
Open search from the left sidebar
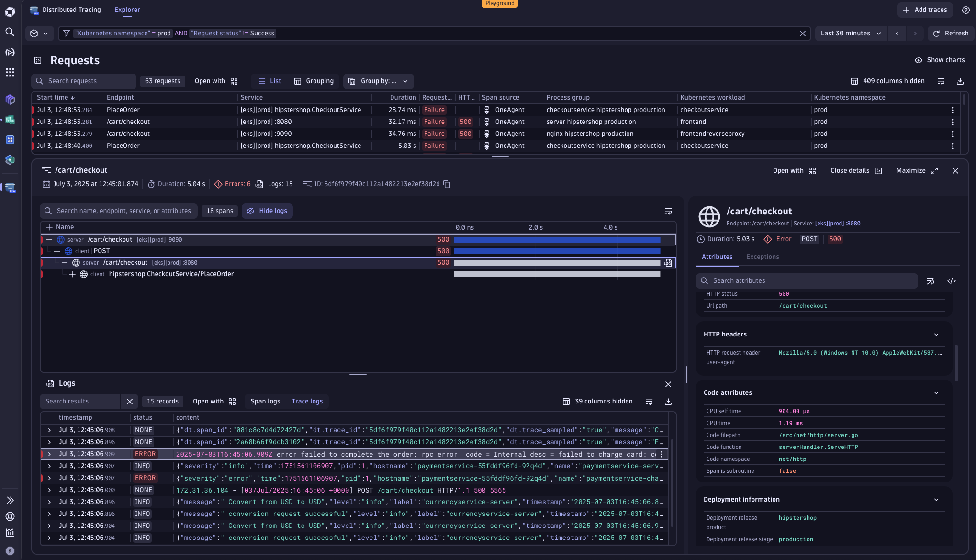click(x=10, y=32)
